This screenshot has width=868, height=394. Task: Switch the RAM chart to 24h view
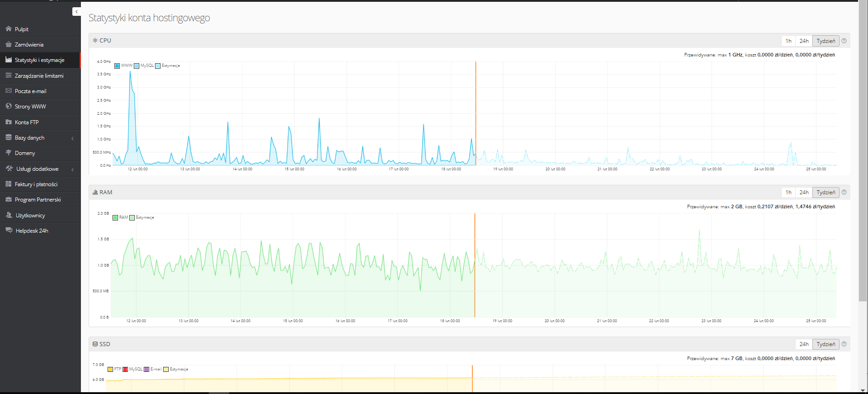coord(804,192)
